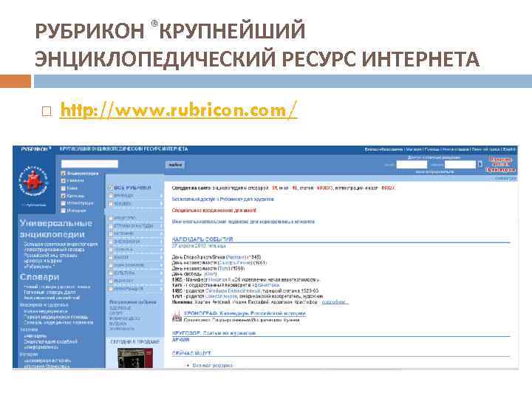Open the СЕЙЧАС ИЩУТ heading link
This screenshot has height=399, width=532.
[x=191, y=353]
